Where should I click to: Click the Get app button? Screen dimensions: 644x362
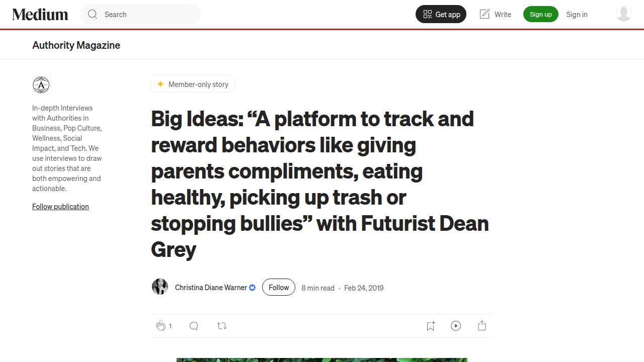pyautogui.click(x=441, y=14)
